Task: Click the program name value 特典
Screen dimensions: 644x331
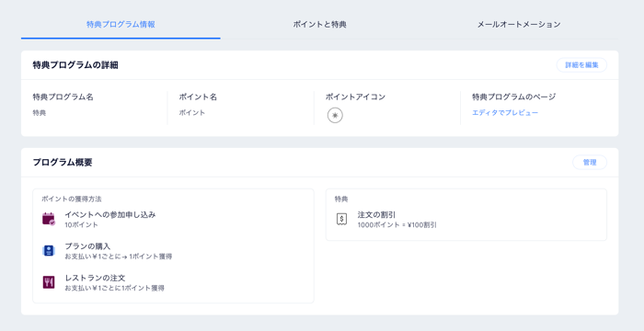Action: tap(40, 112)
